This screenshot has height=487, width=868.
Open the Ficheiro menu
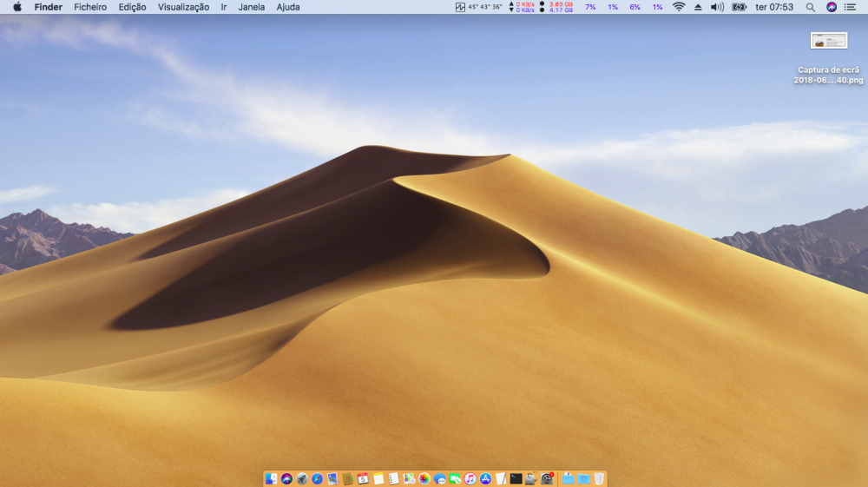[x=90, y=7]
